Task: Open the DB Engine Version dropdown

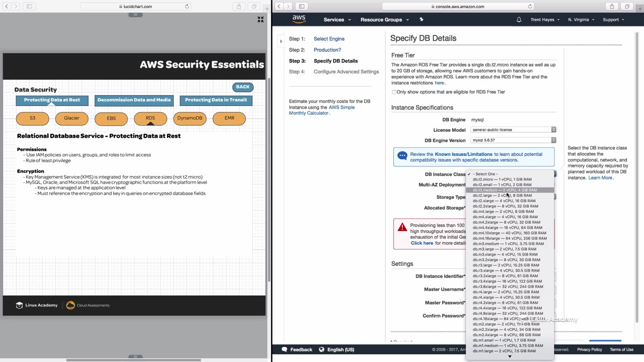Action: [x=513, y=140]
